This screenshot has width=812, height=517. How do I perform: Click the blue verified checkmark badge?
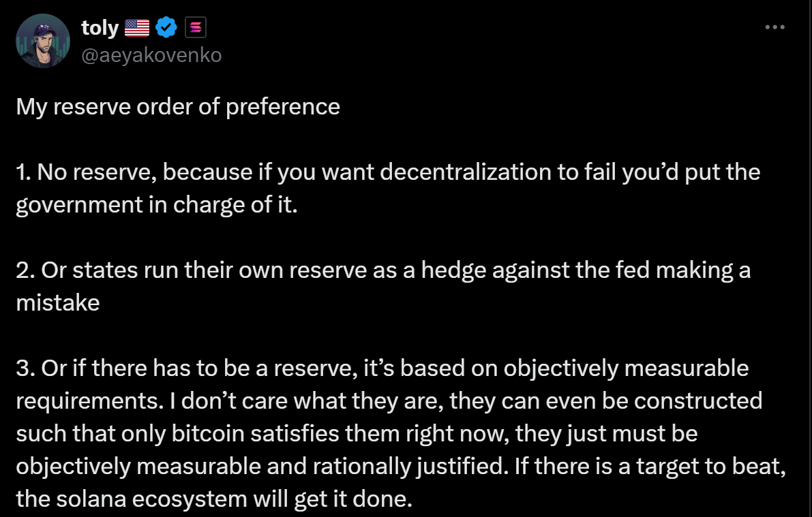[166, 27]
